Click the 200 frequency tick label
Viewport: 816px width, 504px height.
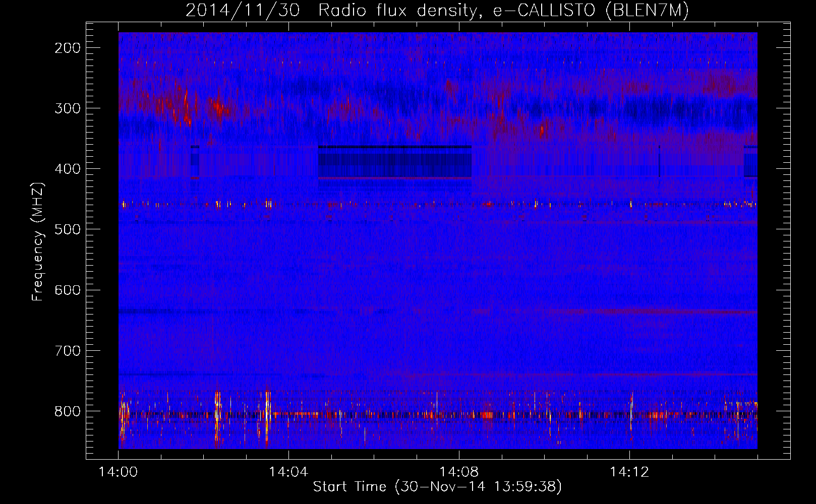pos(68,48)
